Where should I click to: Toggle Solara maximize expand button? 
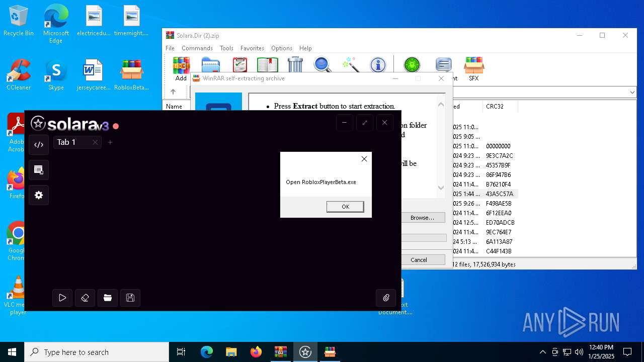pos(364,123)
